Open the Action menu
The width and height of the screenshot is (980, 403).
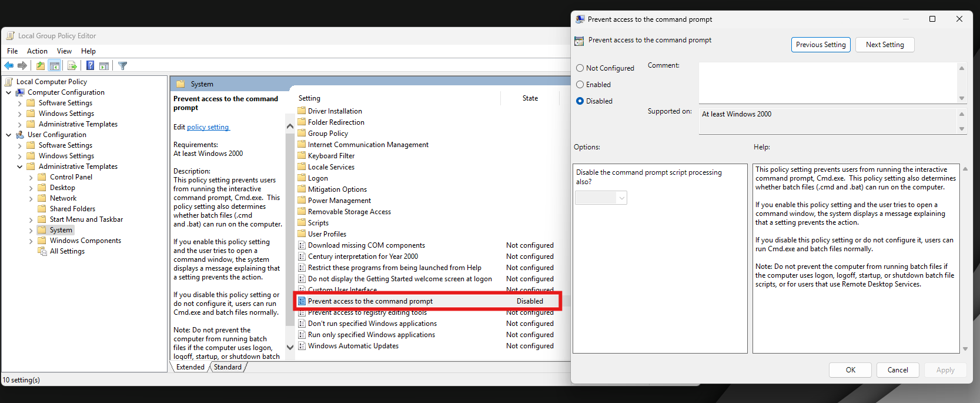click(37, 51)
